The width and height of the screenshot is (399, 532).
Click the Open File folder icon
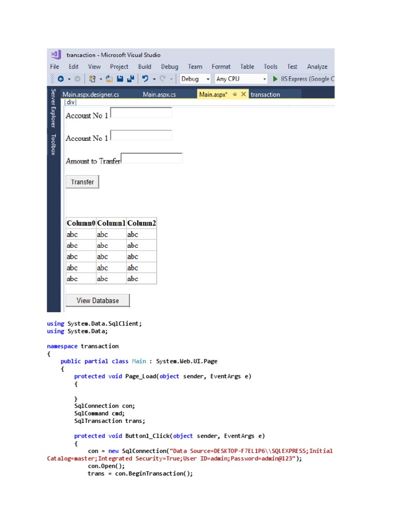tap(109, 79)
